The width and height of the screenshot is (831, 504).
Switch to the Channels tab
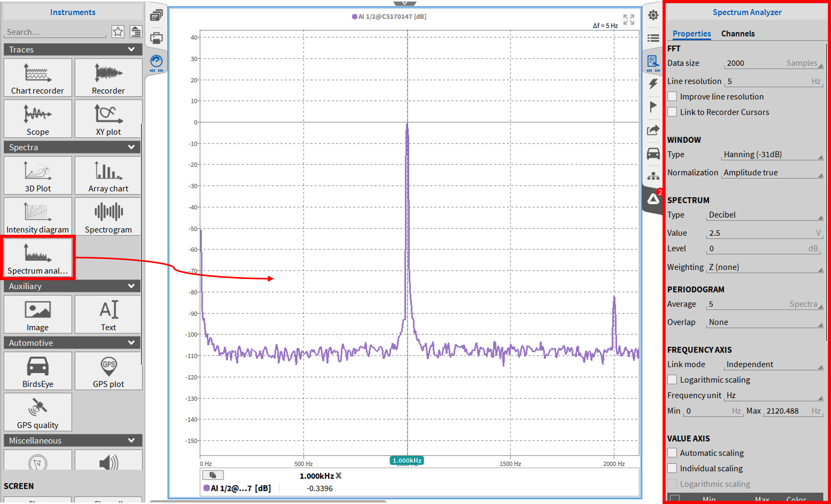[738, 34]
